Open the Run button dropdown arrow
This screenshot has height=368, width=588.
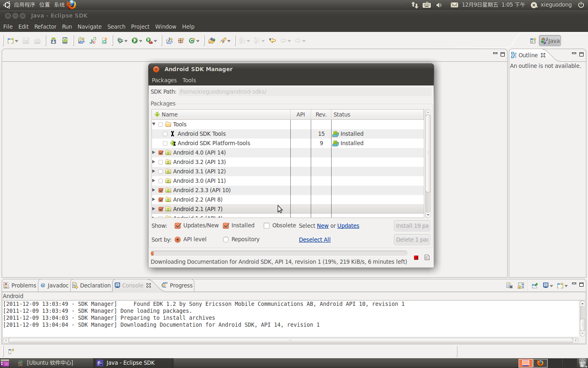[x=140, y=41]
